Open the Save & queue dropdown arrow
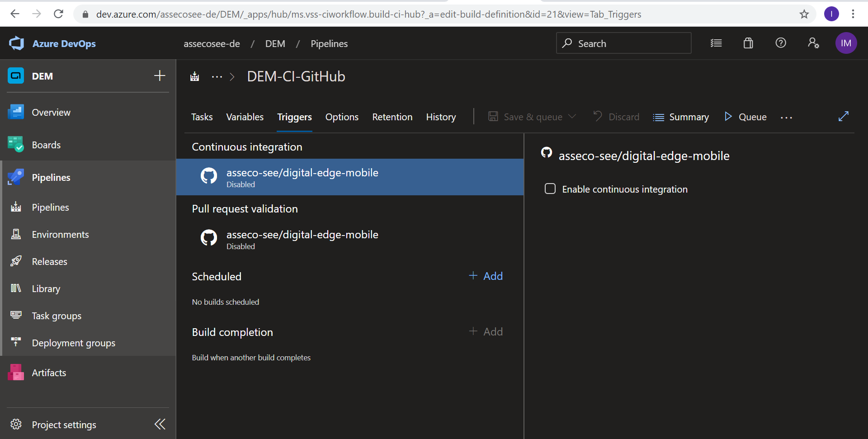 572,117
